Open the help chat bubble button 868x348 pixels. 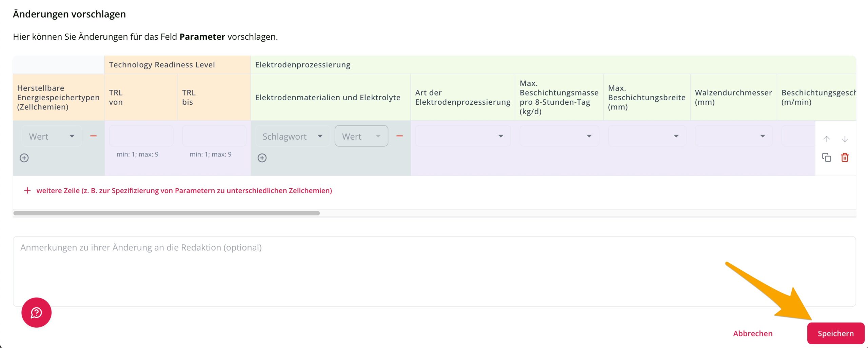click(36, 312)
